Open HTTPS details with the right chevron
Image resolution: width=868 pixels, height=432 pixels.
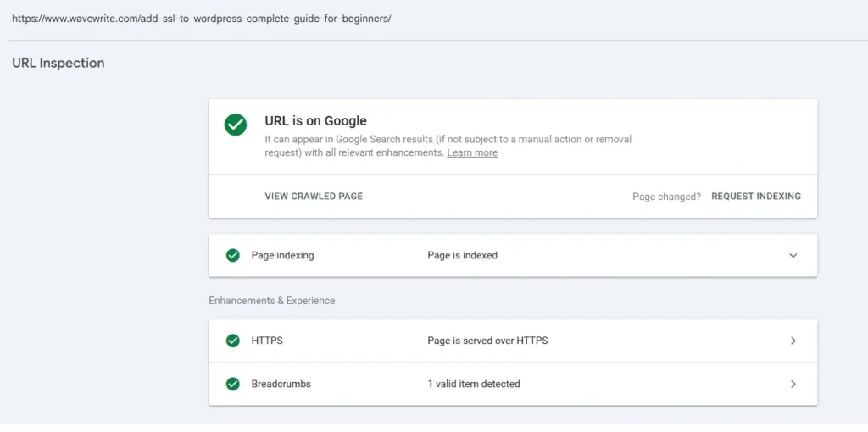click(793, 341)
